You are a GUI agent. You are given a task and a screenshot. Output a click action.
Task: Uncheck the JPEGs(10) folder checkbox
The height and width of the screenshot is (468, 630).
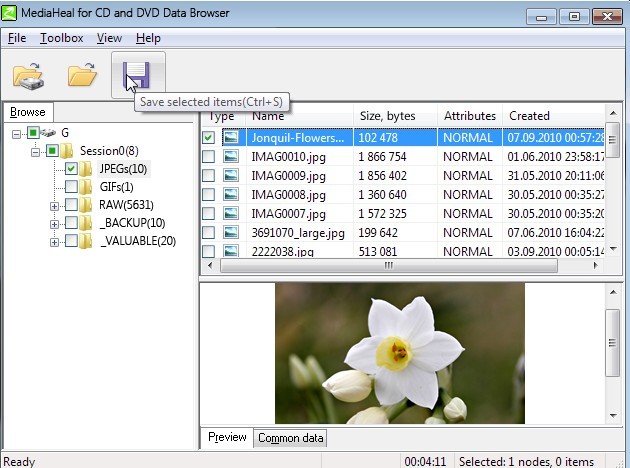click(71, 169)
